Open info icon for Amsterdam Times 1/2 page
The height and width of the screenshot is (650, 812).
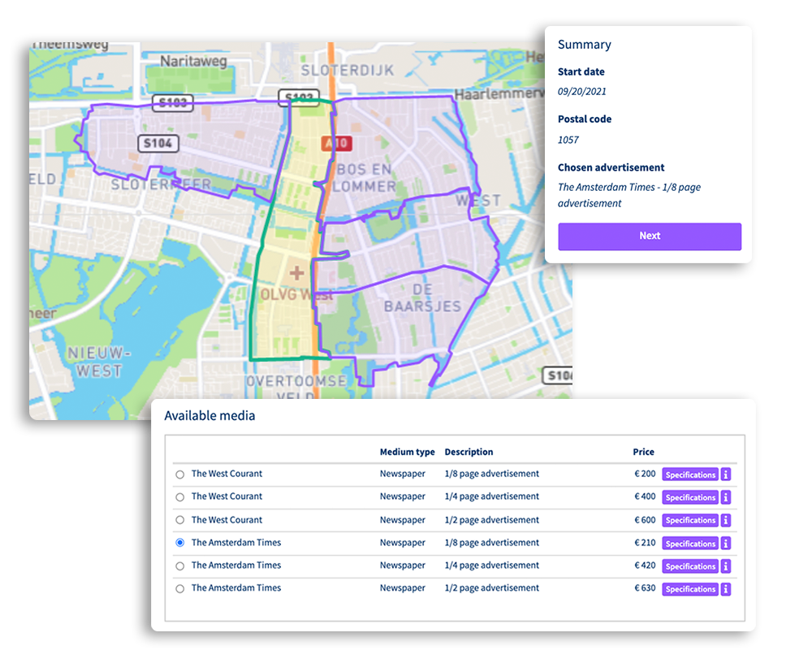(x=725, y=589)
